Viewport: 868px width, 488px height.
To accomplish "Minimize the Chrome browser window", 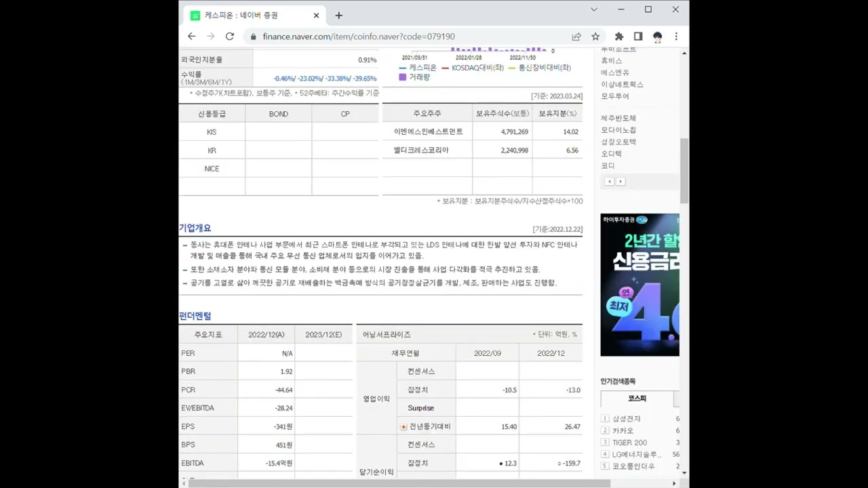I will (621, 9).
